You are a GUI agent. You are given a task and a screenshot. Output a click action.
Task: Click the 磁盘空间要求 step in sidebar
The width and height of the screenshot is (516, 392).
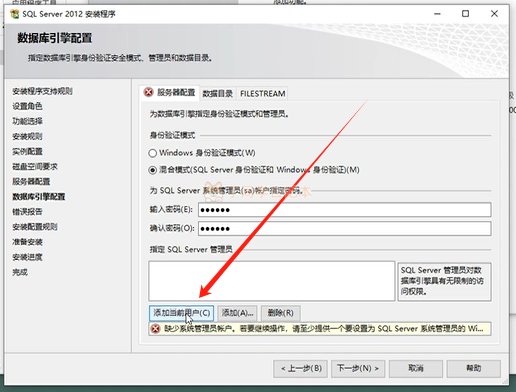35,167
